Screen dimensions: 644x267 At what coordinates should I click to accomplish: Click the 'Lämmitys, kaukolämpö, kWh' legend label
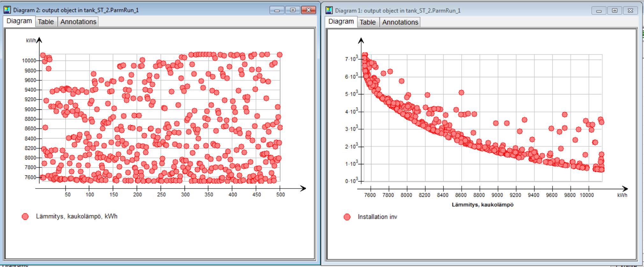77,216
